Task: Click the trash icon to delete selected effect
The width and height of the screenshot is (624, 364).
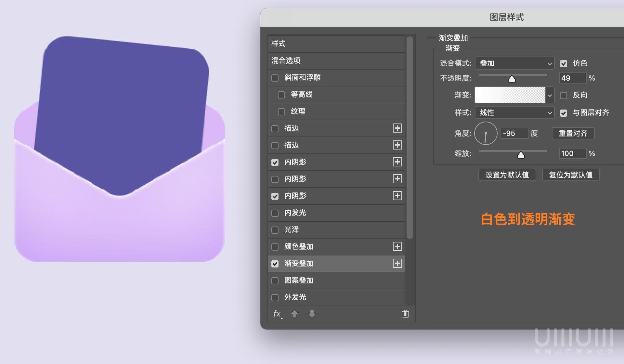Action: coord(405,314)
